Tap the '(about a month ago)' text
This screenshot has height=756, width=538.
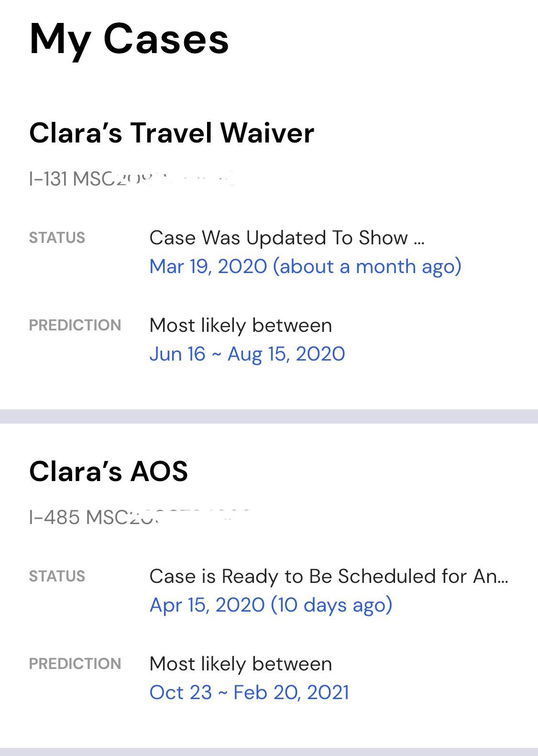pyautogui.click(x=367, y=266)
